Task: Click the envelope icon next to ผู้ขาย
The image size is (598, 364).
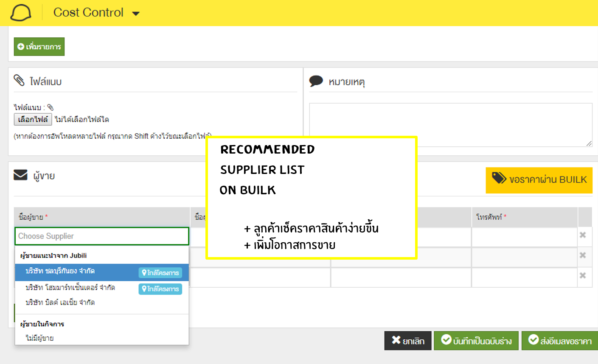Action: click(21, 175)
